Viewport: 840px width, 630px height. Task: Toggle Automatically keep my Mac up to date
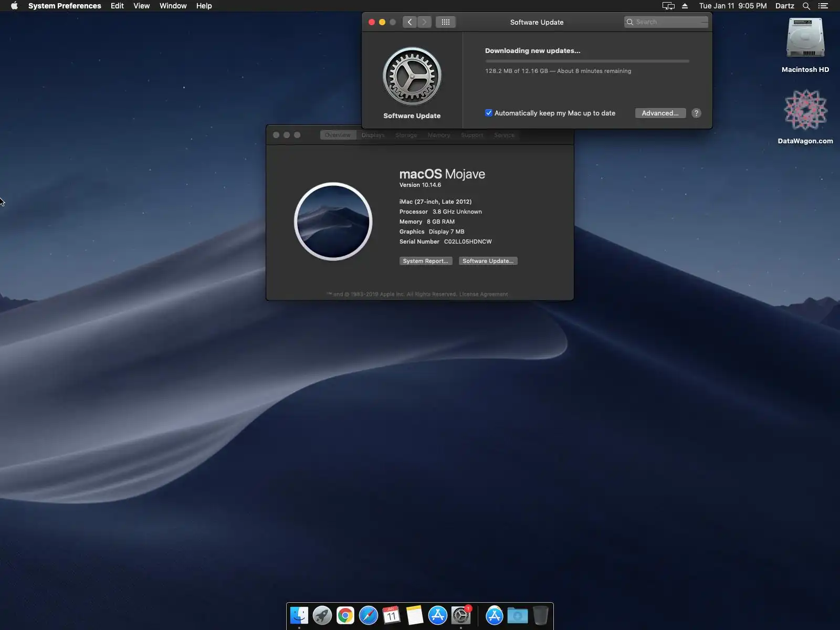click(489, 113)
